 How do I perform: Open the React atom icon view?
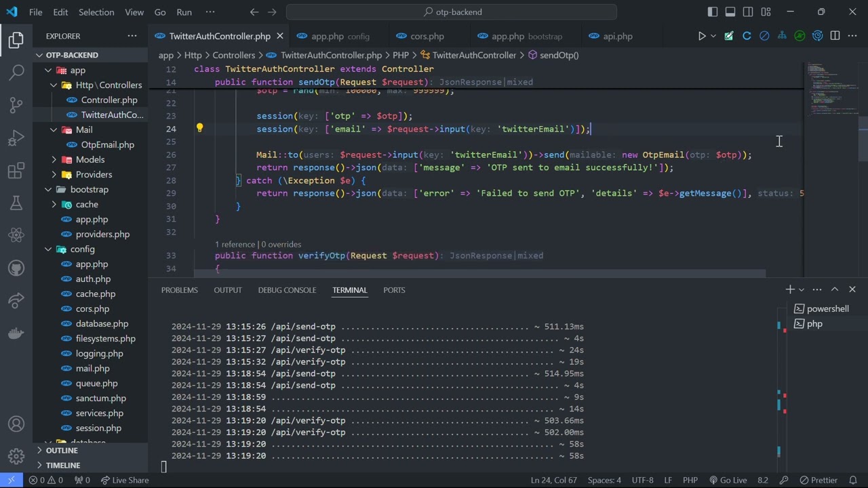pos(16,236)
